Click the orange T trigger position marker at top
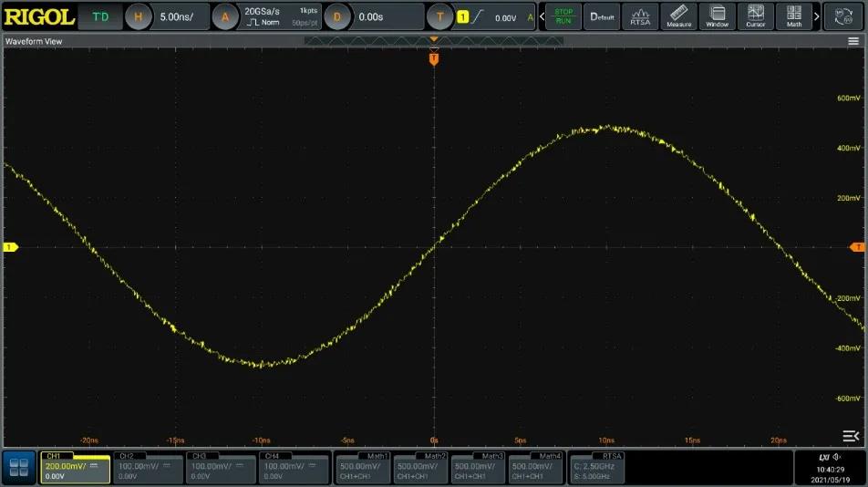The height and width of the screenshot is (487, 868). tap(434, 58)
